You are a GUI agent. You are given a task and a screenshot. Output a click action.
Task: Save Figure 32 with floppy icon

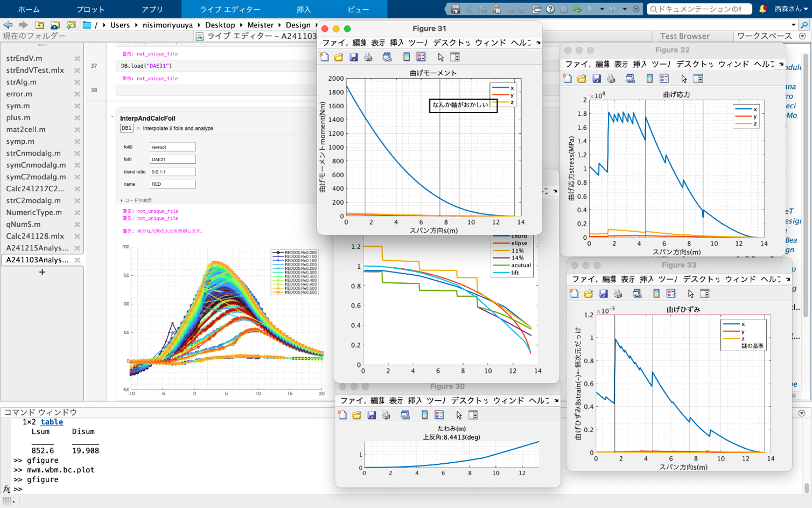pos(597,79)
